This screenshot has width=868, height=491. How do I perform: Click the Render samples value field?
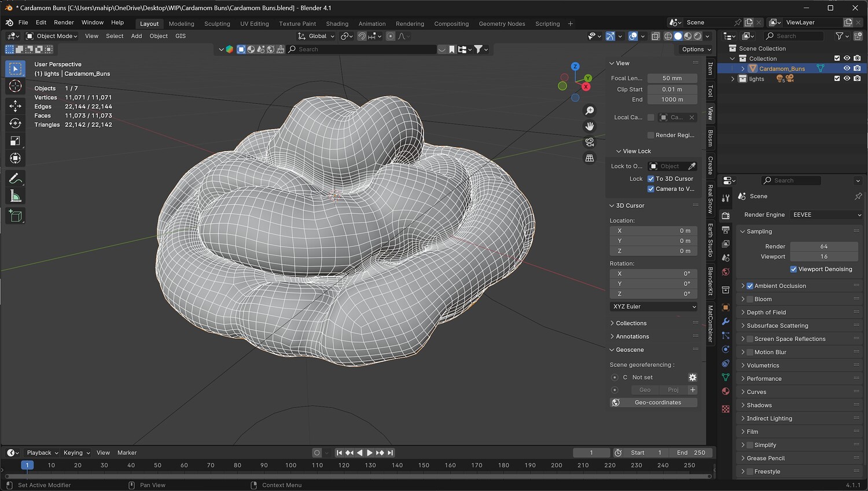[x=823, y=247]
